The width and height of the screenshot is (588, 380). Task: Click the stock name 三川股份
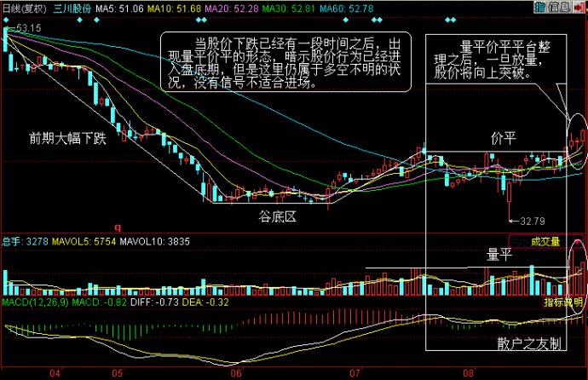click(72, 9)
